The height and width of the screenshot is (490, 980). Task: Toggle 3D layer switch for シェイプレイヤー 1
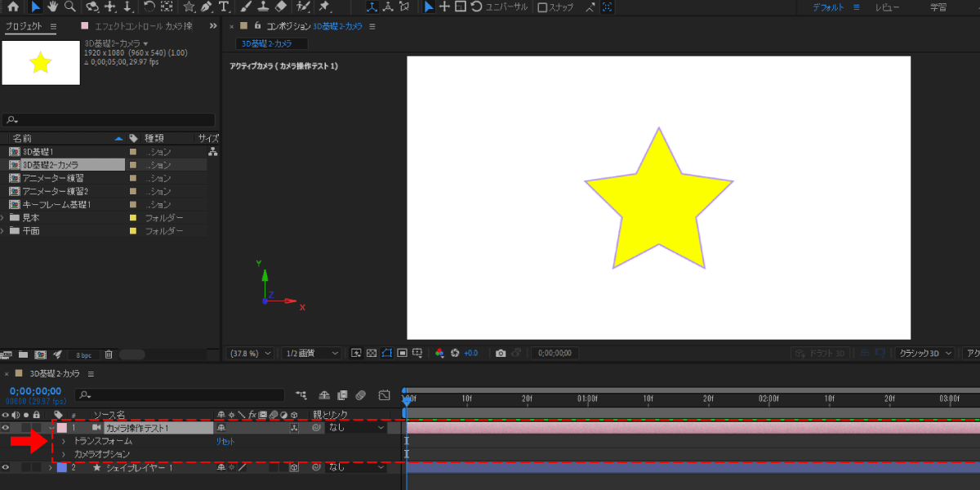coord(293,468)
